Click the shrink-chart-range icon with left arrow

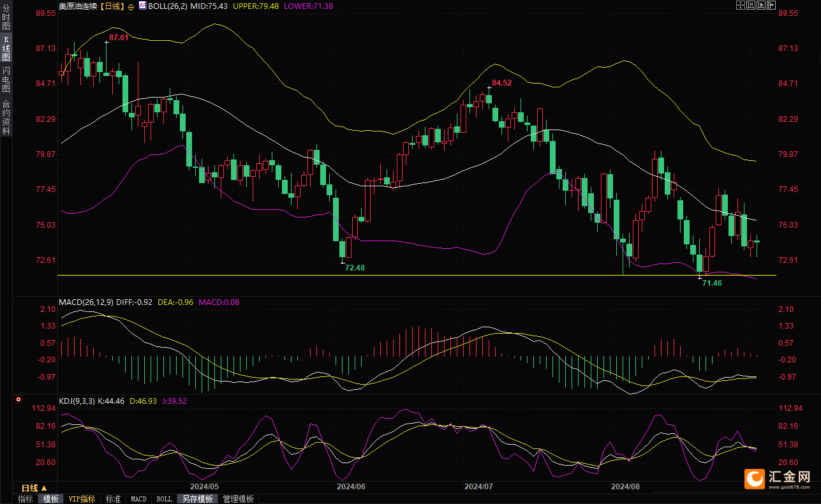[751, 5]
